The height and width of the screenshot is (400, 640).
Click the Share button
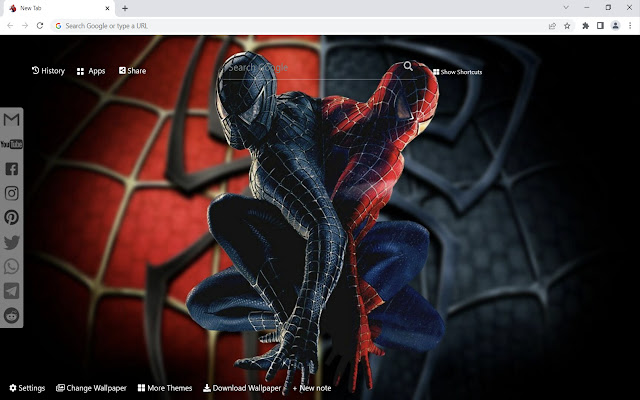coord(132,71)
